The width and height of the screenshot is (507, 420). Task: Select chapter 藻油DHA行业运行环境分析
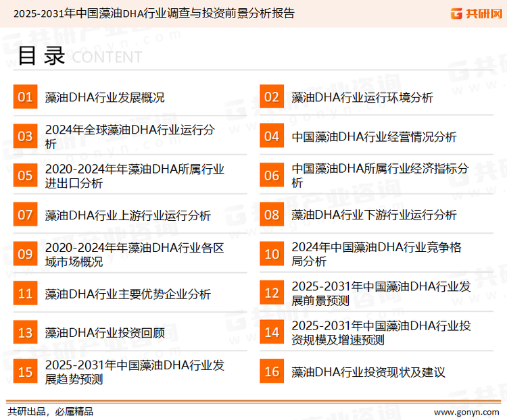(362, 97)
